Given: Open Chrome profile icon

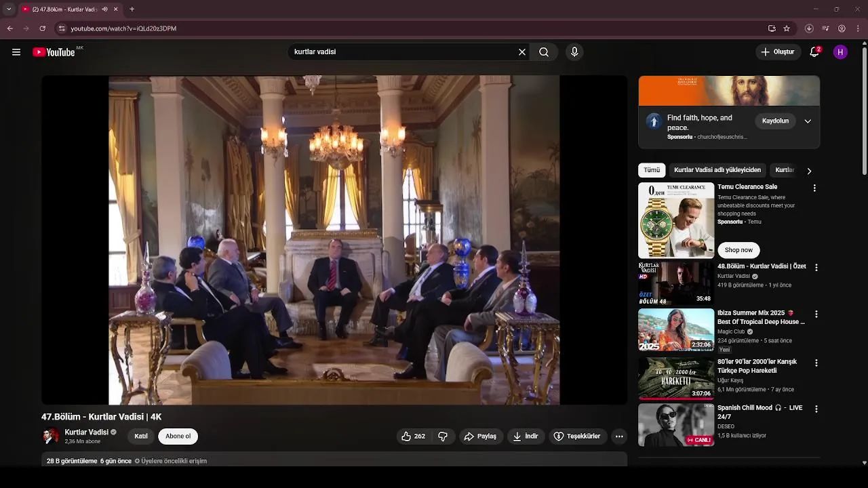Looking at the screenshot, I should click(x=842, y=28).
